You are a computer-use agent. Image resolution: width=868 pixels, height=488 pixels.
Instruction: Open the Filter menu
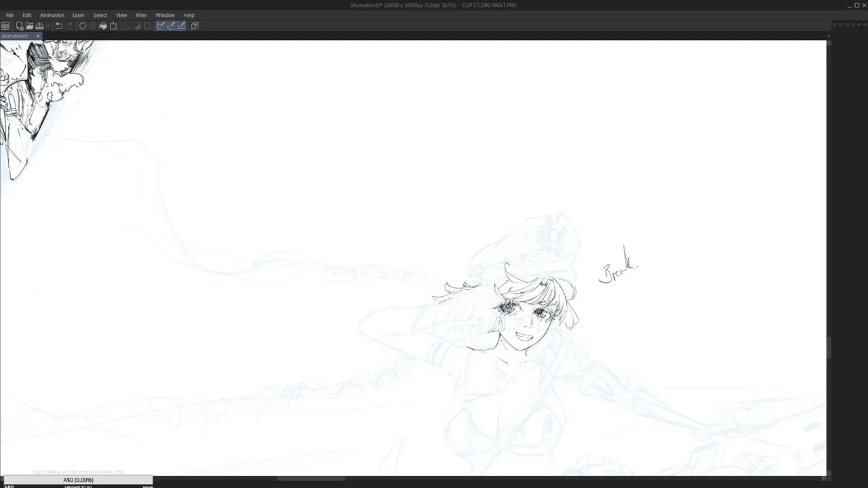[141, 15]
